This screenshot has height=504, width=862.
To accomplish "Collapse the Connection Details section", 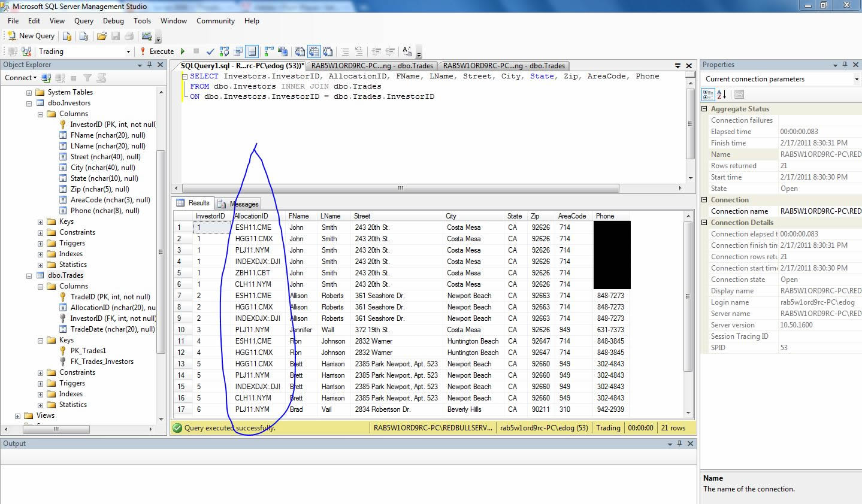I will coord(705,223).
